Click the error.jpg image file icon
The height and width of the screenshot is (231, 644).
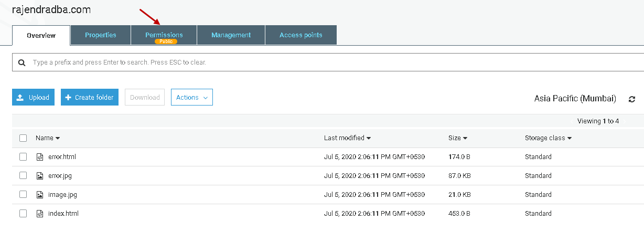pos(40,176)
